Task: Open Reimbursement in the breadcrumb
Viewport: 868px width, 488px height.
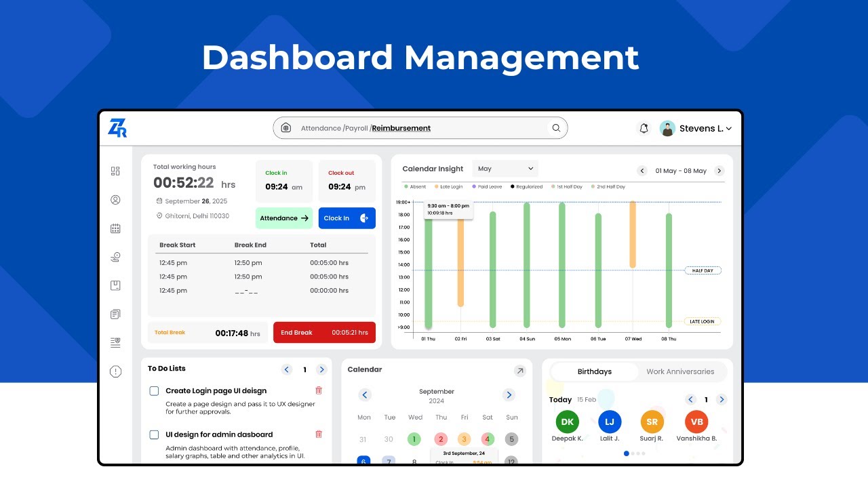Action: coord(401,128)
